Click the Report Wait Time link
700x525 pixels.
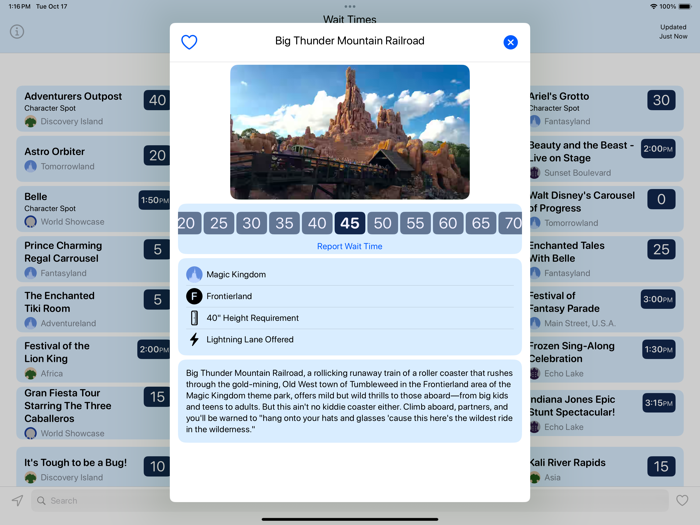coord(350,246)
